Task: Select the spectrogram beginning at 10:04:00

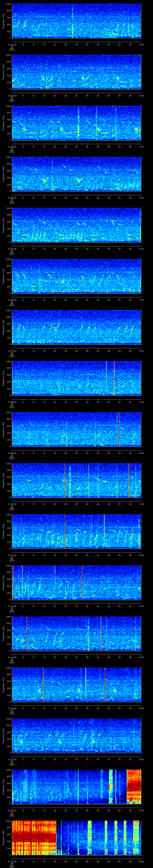Action: click(76, 174)
